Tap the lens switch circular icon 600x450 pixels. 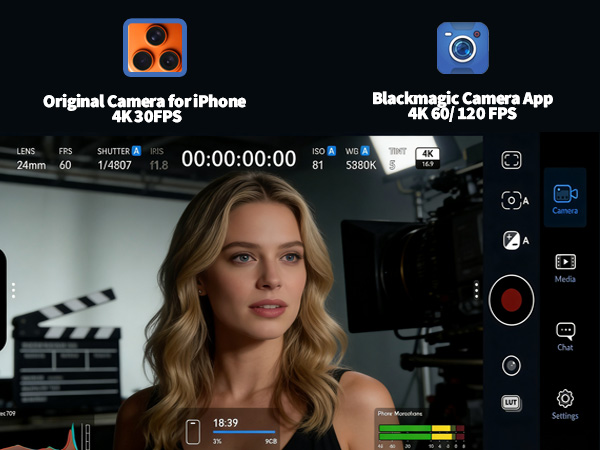(511, 366)
